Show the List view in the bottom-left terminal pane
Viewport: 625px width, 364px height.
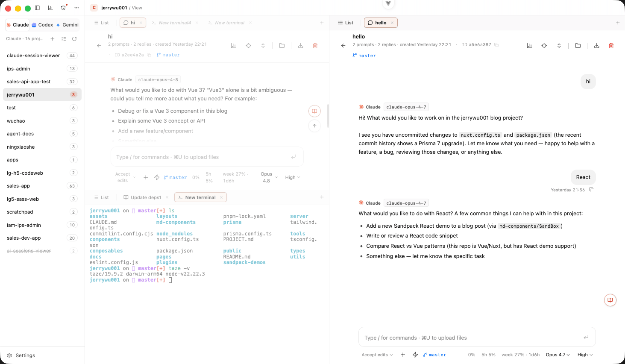coord(101,197)
